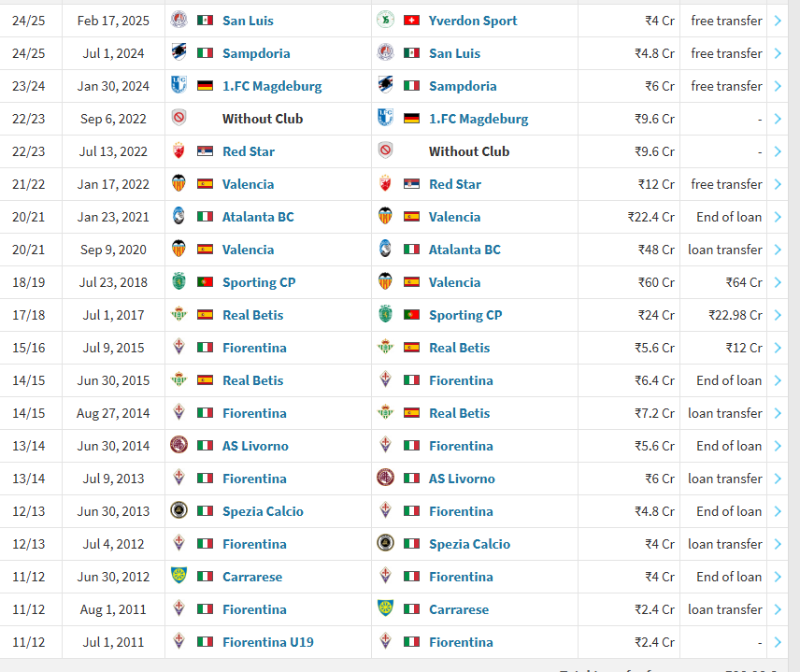Click the Switzerland flag beside Yverdon Sport
800x672 pixels.
[411, 21]
